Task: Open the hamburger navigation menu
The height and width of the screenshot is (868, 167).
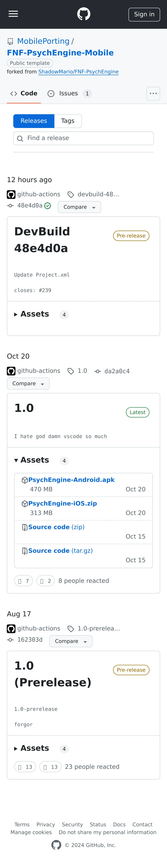Action: pyautogui.click(x=13, y=14)
